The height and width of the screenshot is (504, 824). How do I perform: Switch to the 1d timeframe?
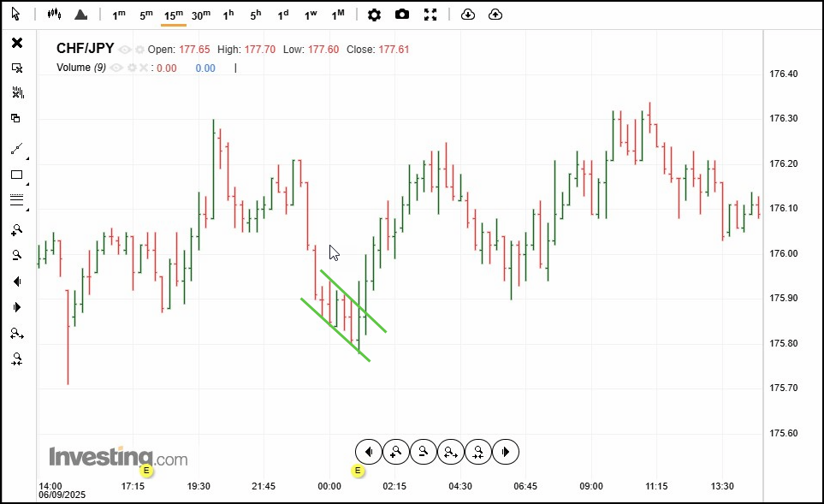[282, 15]
